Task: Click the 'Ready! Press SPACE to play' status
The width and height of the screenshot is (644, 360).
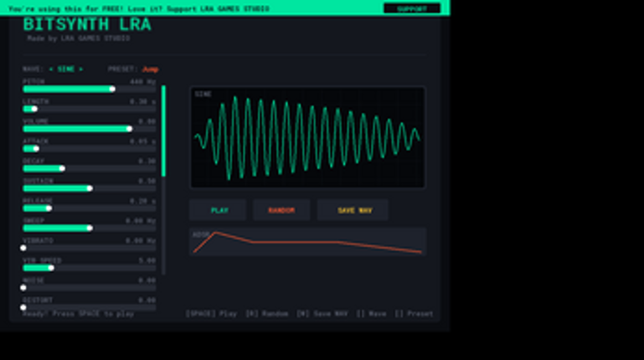Action: click(78, 314)
